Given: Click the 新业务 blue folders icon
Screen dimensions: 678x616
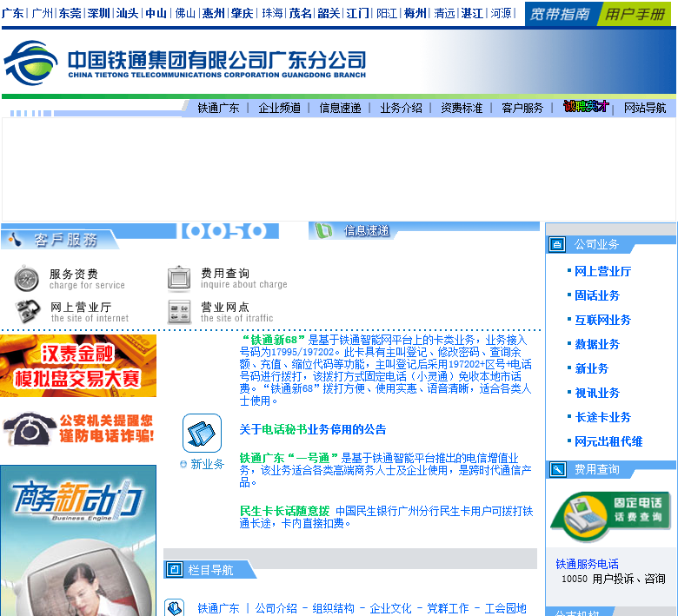Looking at the screenshot, I should pyautogui.click(x=202, y=434).
